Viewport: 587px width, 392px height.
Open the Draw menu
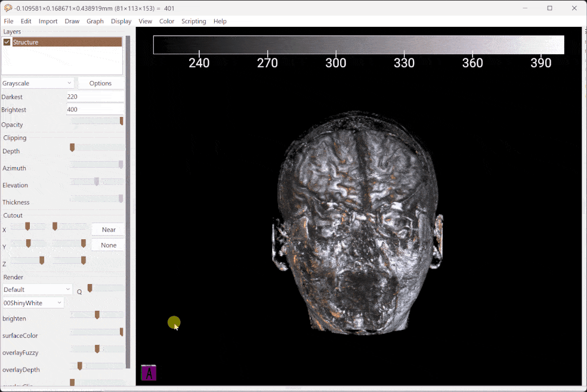click(72, 21)
